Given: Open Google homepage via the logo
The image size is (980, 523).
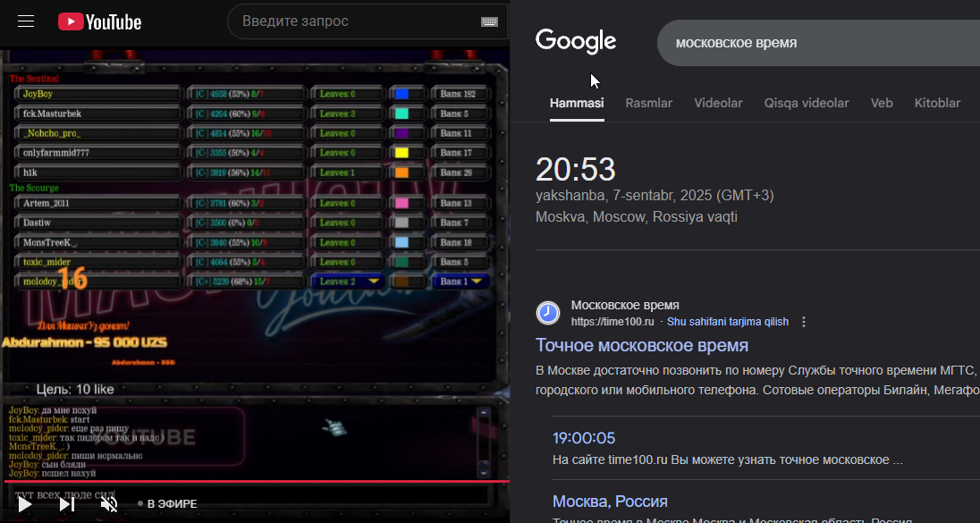Looking at the screenshot, I should pyautogui.click(x=576, y=42).
